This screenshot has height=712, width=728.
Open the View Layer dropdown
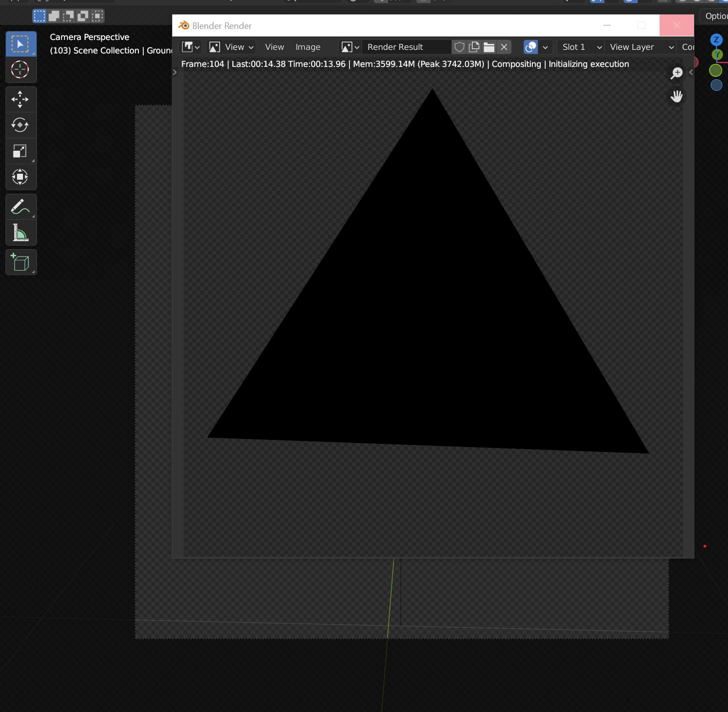pyautogui.click(x=641, y=47)
